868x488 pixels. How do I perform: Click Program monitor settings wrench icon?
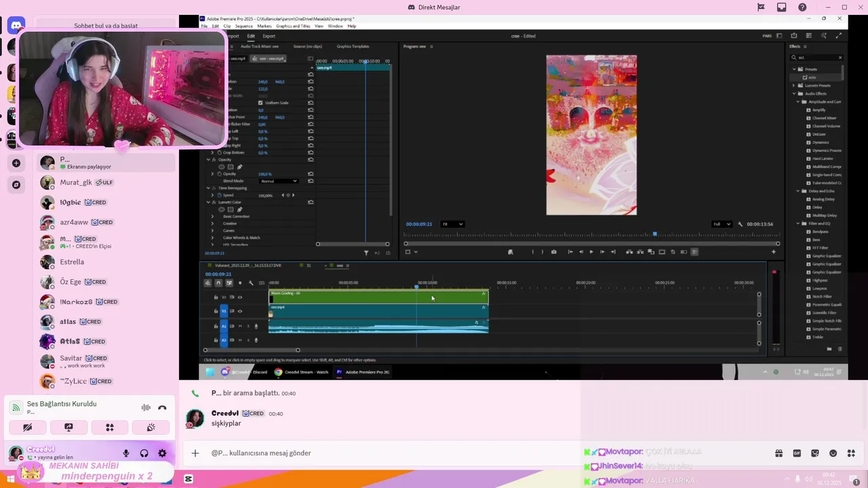coord(741,224)
